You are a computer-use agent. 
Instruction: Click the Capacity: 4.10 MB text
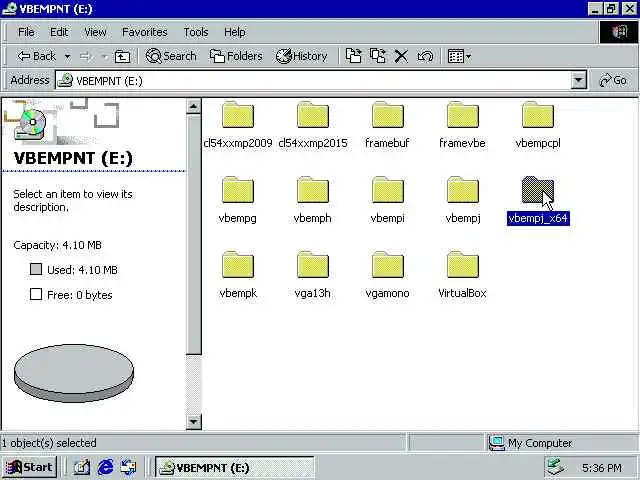point(57,245)
